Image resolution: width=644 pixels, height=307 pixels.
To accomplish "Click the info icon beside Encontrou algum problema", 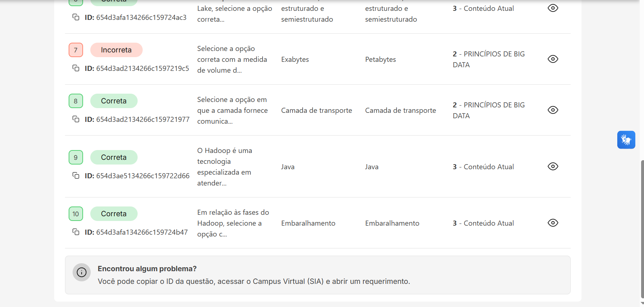I will click(x=82, y=272).
